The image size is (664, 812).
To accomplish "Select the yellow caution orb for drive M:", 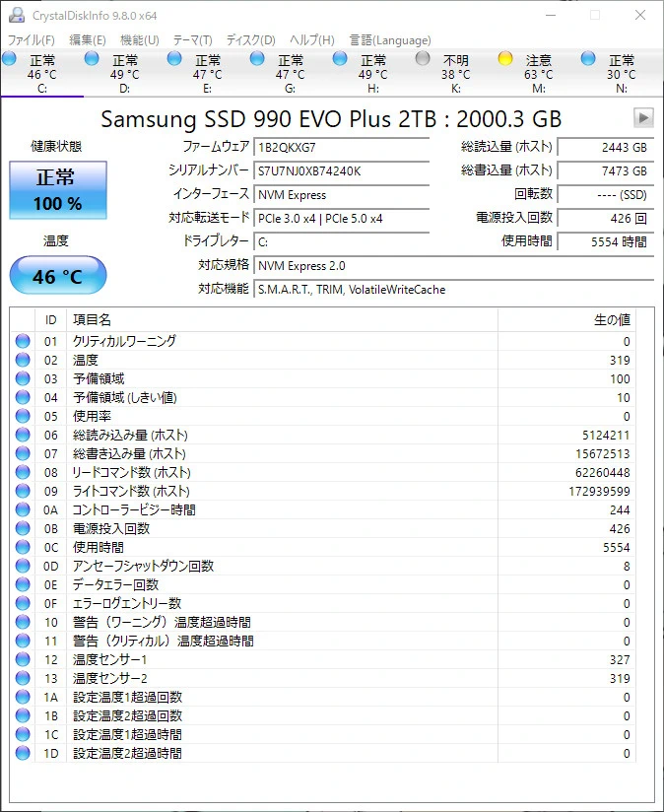I will [x=505, y=58].
